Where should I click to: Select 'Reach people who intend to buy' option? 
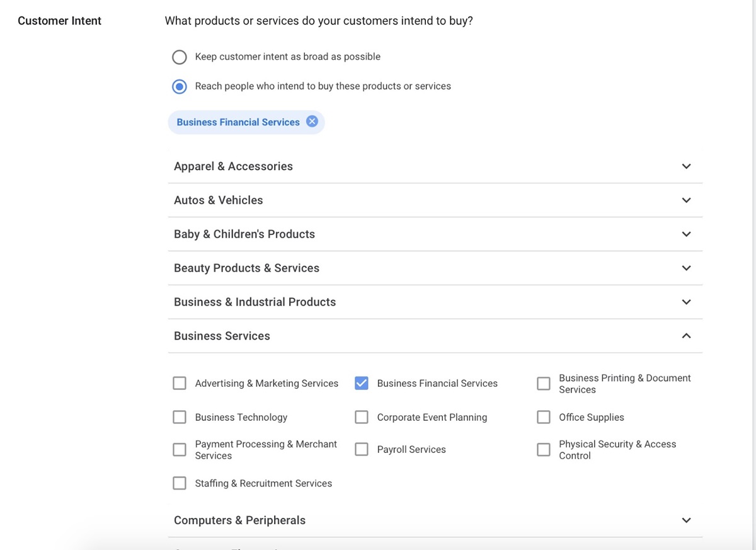click(180, 86)
